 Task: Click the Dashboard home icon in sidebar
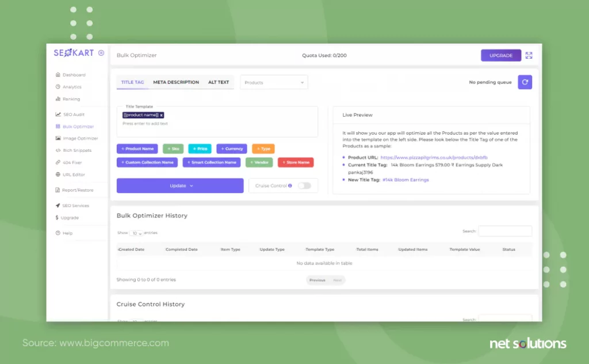click(x=58, y=75)
